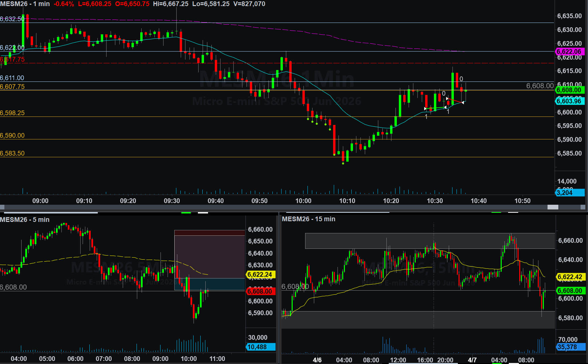Click the blue 10,488 volume tag
This screenshot has height=364, width=588.
260,347
